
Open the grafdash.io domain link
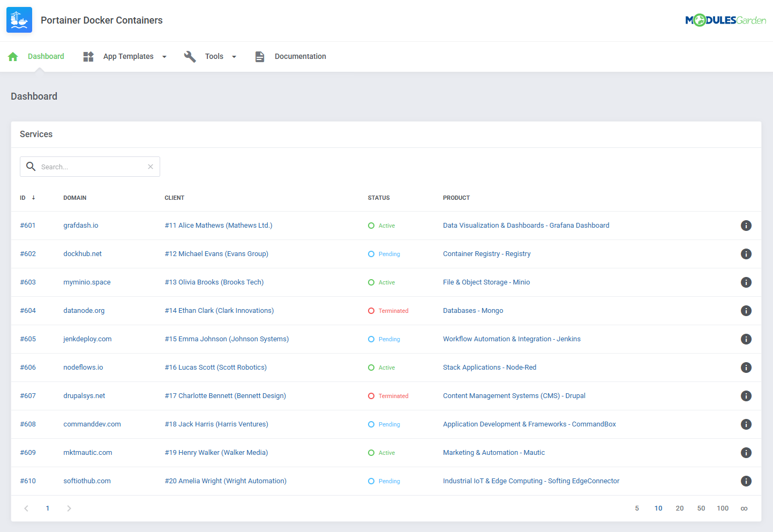click(80, 225)
